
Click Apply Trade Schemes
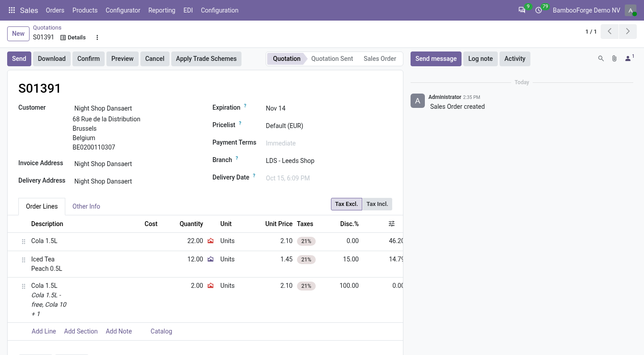206,59
